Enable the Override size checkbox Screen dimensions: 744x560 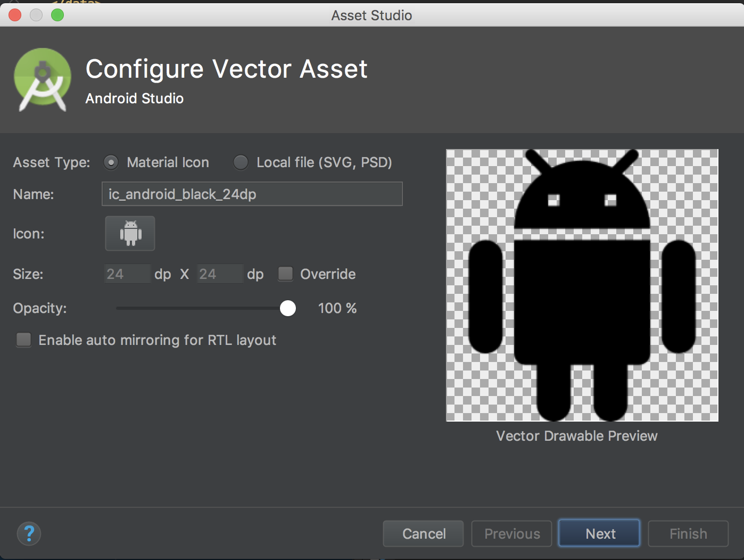pos(286,274)
